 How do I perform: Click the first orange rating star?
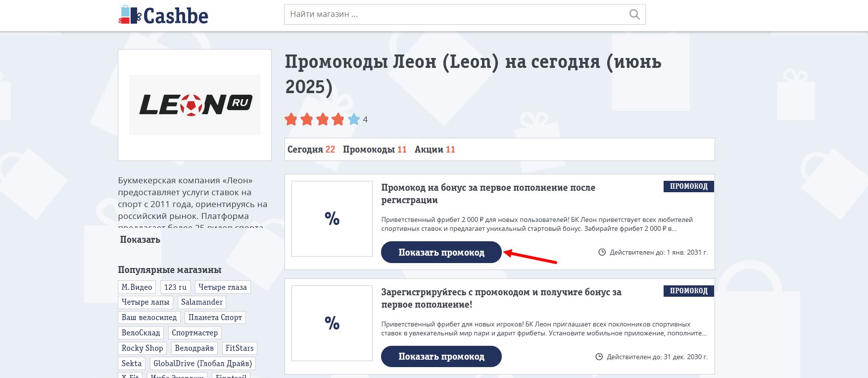pos(291,119)
